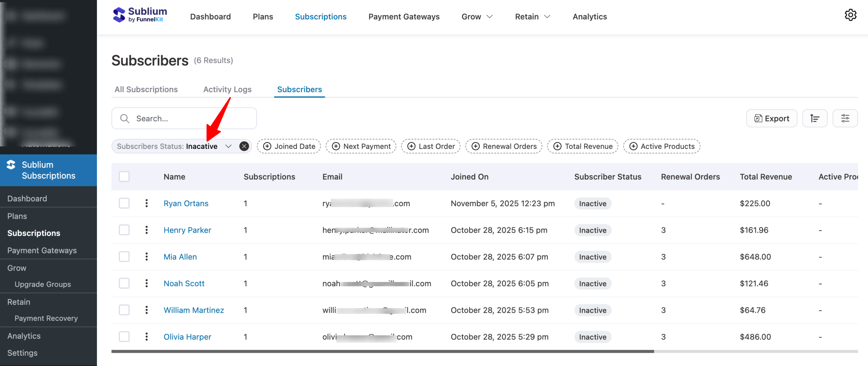Image resolution: width=868 pixels, height=366 pixels.
Task: Switch to the All Subscriptions tab
Action: tap(146, 89)
